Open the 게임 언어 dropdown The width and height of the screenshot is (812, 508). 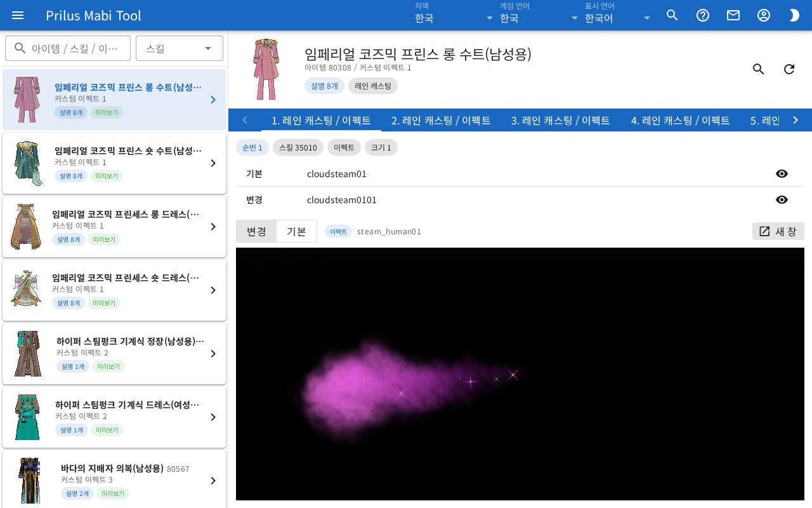point(539,15)
